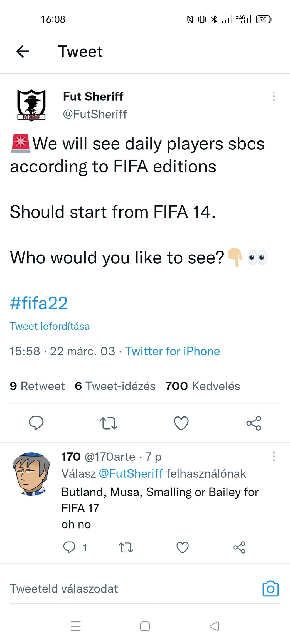290x644 pixels.
Task: Reply to the main tweet
Action: (x=36, y=423)
